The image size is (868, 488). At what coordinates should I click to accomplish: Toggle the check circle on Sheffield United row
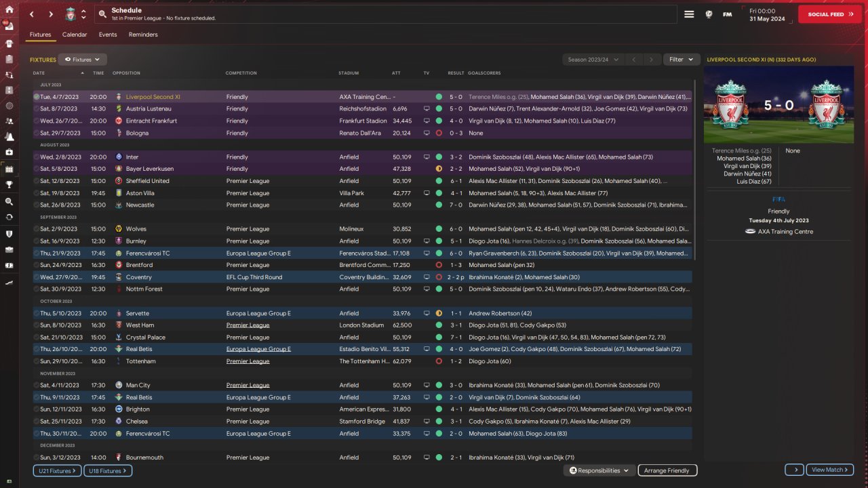pyautogui.click(x=37, y=181)
